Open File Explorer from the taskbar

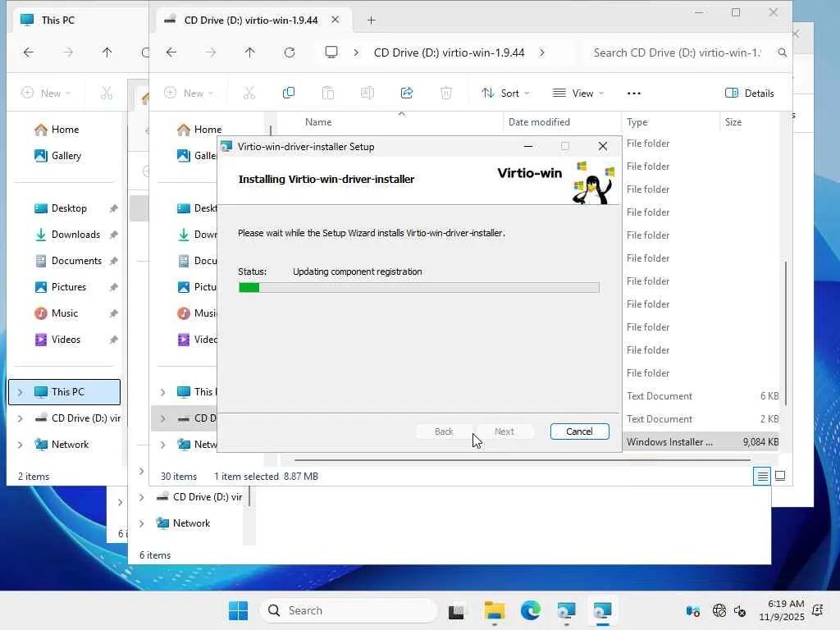click(494, 610)
